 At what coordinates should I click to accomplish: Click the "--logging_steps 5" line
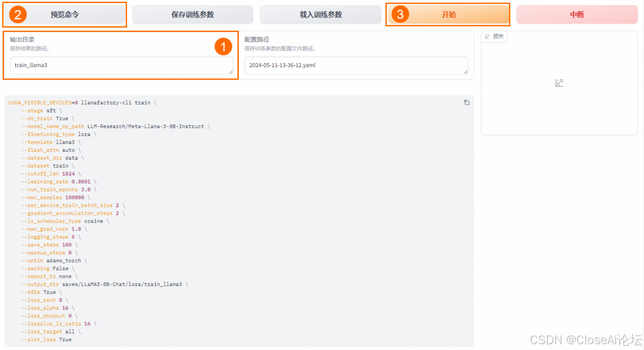(51, 237)
